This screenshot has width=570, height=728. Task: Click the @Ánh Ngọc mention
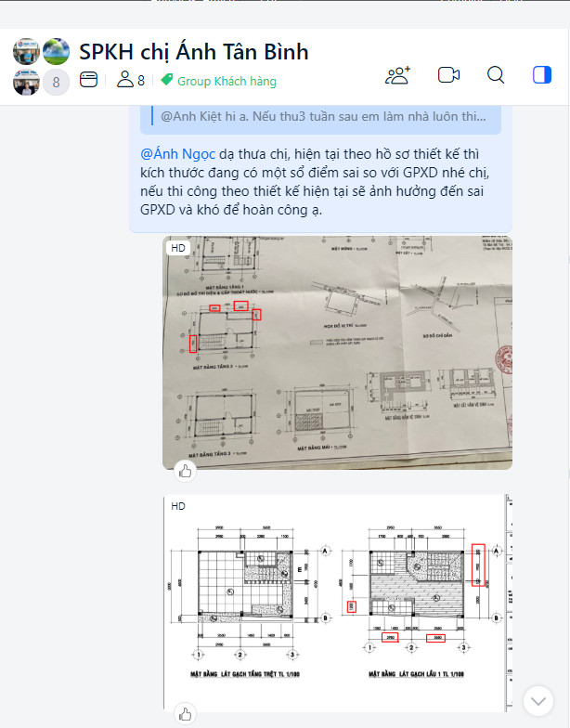(178, 154)
